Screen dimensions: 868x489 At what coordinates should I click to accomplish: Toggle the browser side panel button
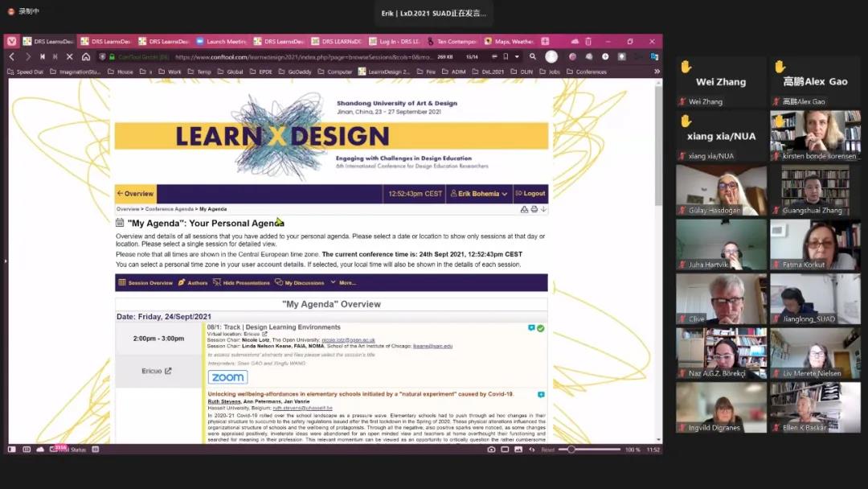pyautogui.click(x=13, y=450)
